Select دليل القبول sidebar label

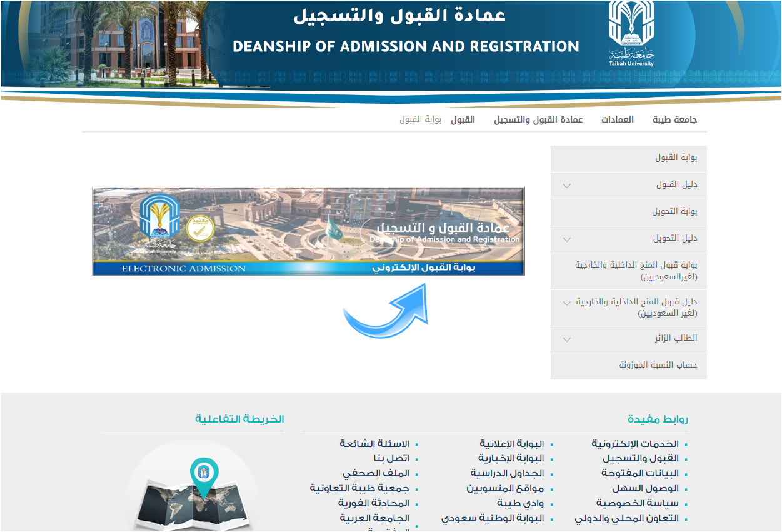[677, 185]
